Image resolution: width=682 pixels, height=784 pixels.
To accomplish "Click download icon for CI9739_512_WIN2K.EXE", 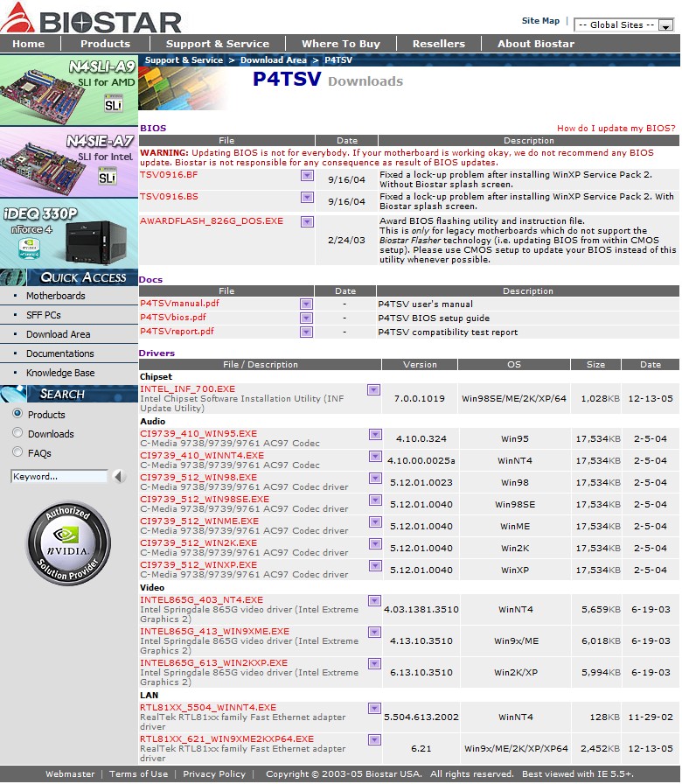I will [375, 544].
